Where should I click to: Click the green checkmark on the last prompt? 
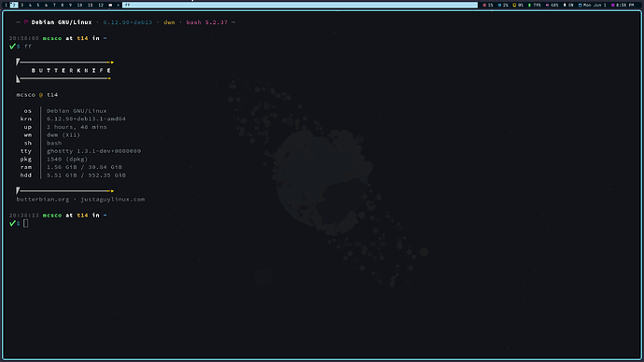click(12, 223)
